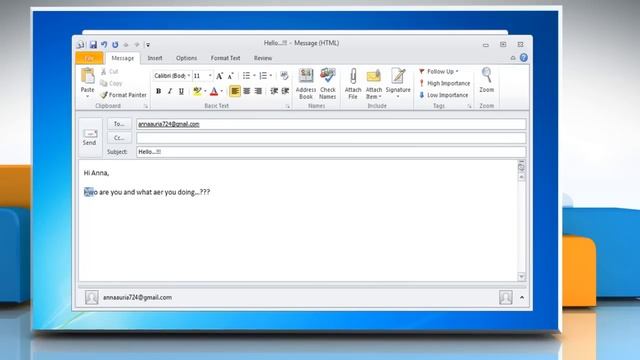Toggle High Importance tag
The image size is (640, 360).
(x=444, y=83)
